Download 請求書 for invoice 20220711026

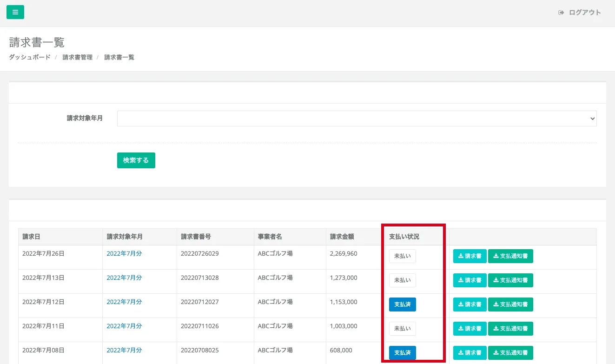tap(470, 329)
